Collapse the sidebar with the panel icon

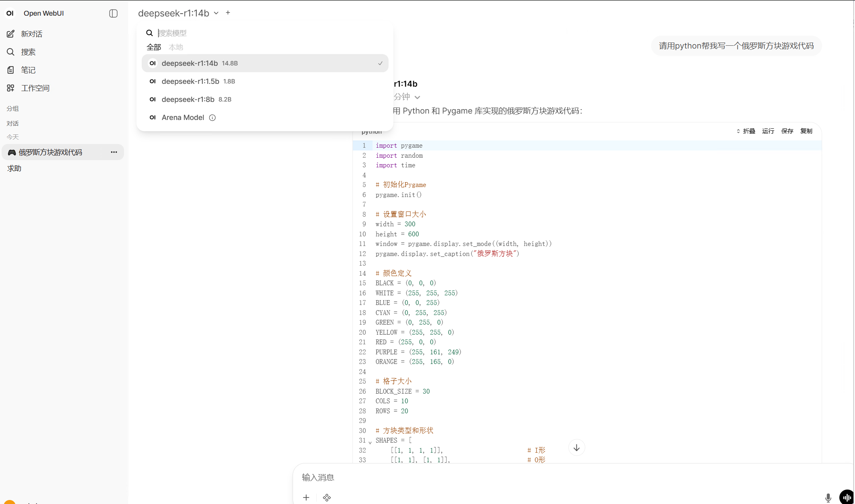pos(113,13)
